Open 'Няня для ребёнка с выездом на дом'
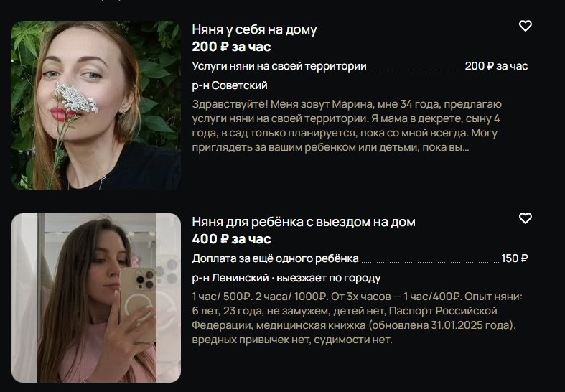Screen dimensions: 565x392 [304, 222]
